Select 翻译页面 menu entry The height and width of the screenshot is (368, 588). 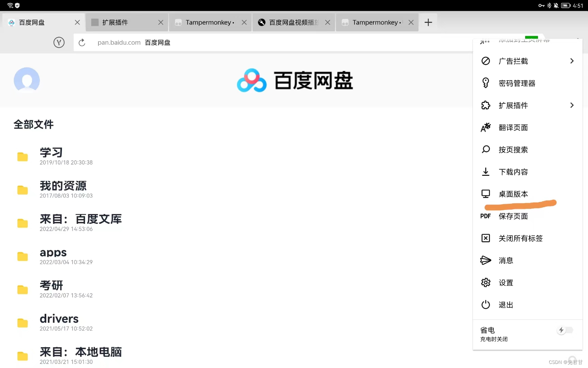[x=527, y=127]
